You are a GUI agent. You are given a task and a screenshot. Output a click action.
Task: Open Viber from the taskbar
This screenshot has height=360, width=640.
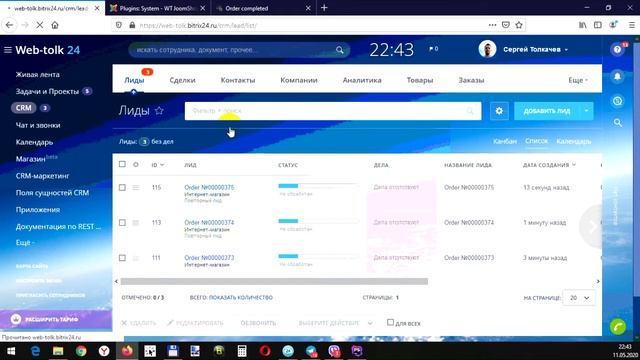click(334, 351)
